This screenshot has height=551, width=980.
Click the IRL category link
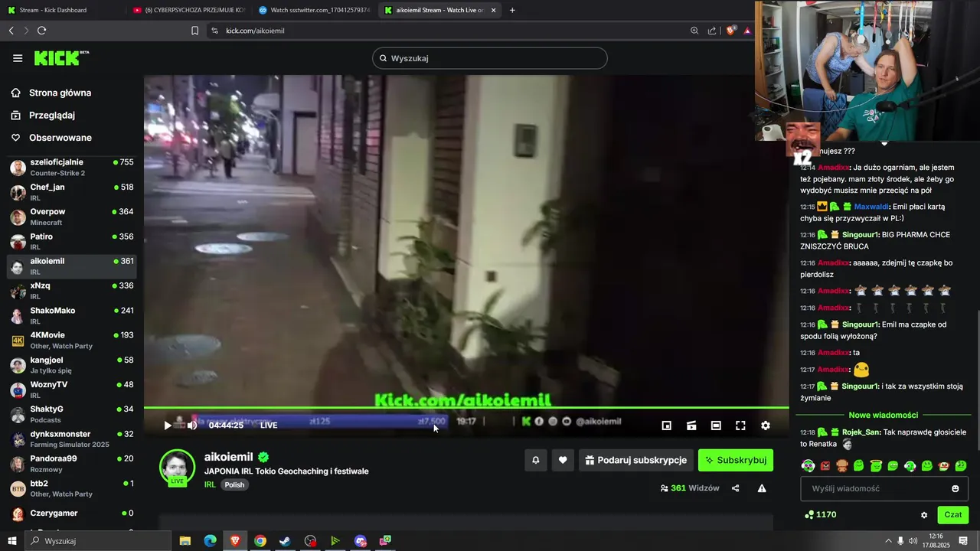tap(210, 484)
